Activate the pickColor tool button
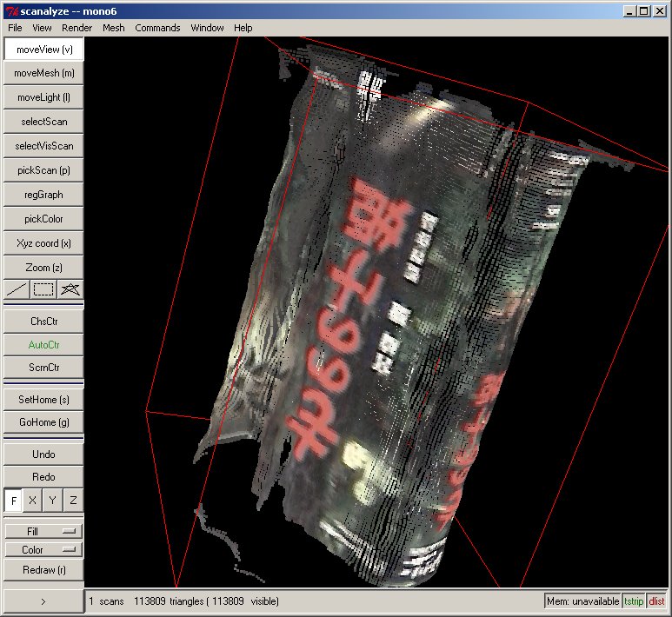 tap(43, 219)
